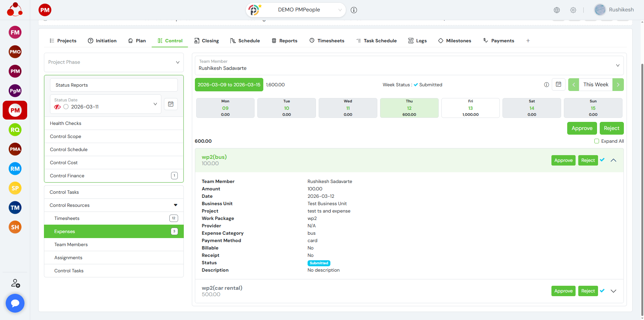
Task: Toggle the red eye visibility icon in Status Date
Action: click(57, 107)
